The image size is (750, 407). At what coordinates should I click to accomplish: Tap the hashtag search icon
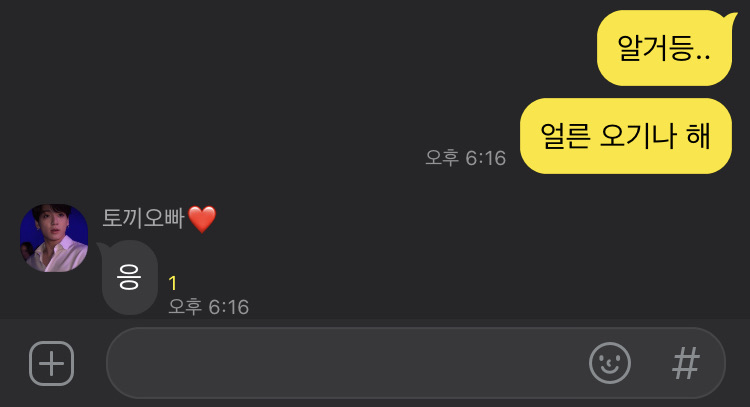coord(686,363)
